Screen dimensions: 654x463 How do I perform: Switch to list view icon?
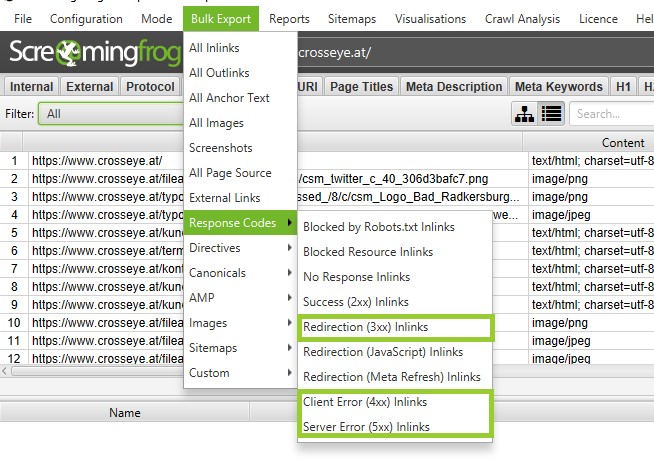[x=551, y=113]
